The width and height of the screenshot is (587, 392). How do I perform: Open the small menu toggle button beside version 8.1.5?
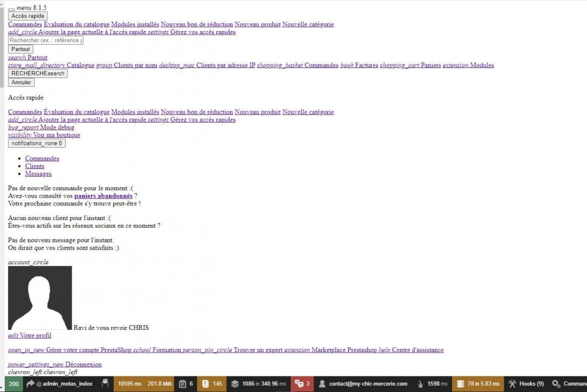tap(12, 9)
